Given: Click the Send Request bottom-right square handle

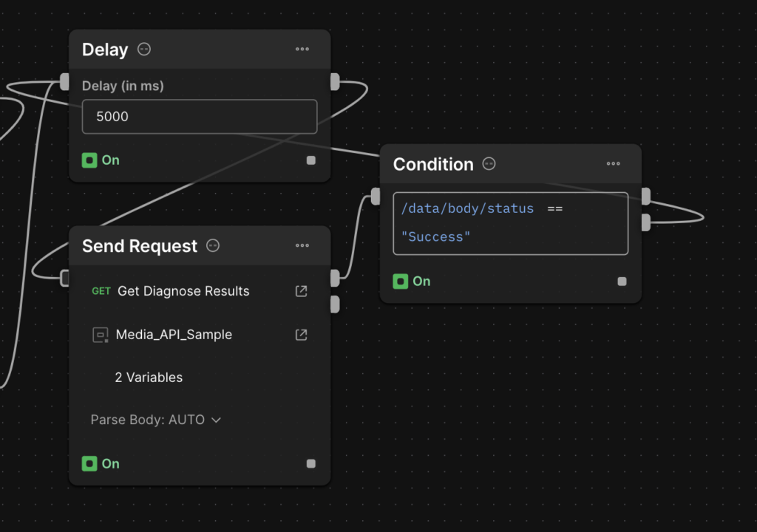Looking at the screenshot, I should tap(311, 464).
